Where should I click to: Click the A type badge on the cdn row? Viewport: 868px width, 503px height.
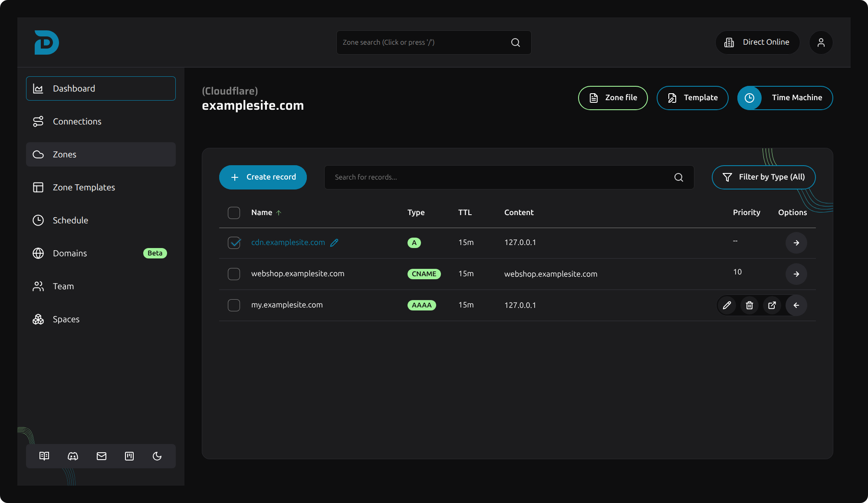click(414, 243)
